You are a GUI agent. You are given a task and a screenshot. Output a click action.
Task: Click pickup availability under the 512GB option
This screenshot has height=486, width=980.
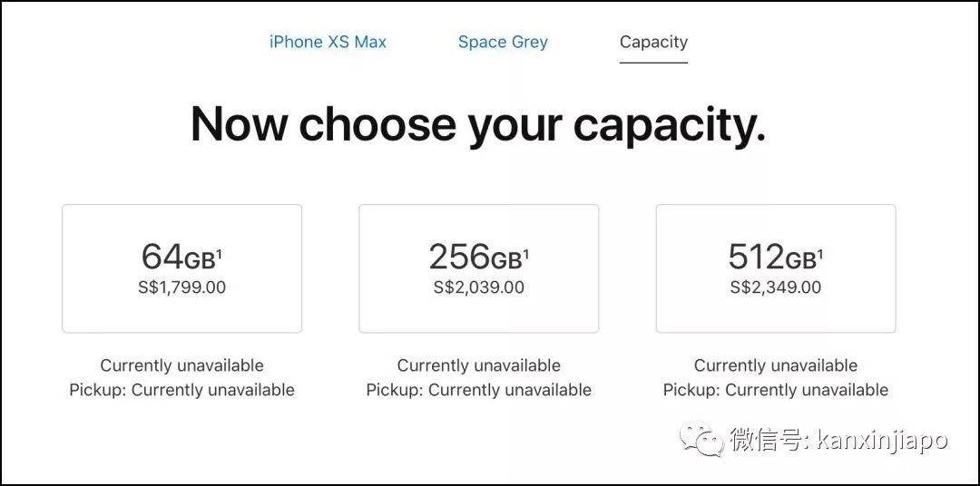coord(776,390)
